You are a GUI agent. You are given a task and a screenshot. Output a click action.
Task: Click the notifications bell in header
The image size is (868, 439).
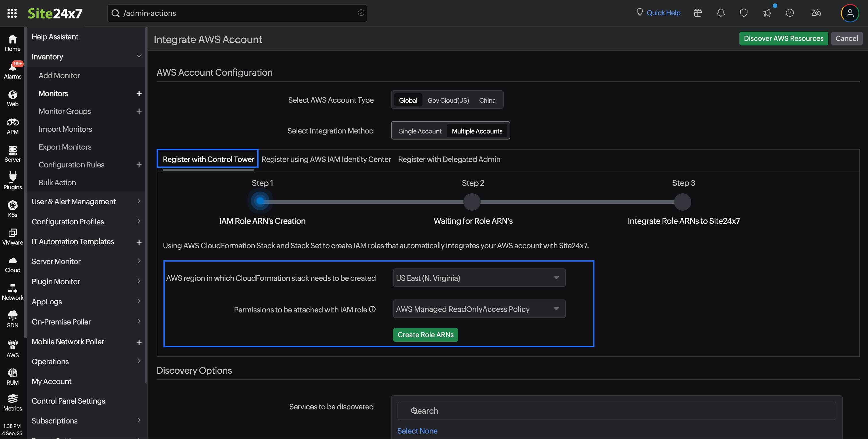(720, 13)
